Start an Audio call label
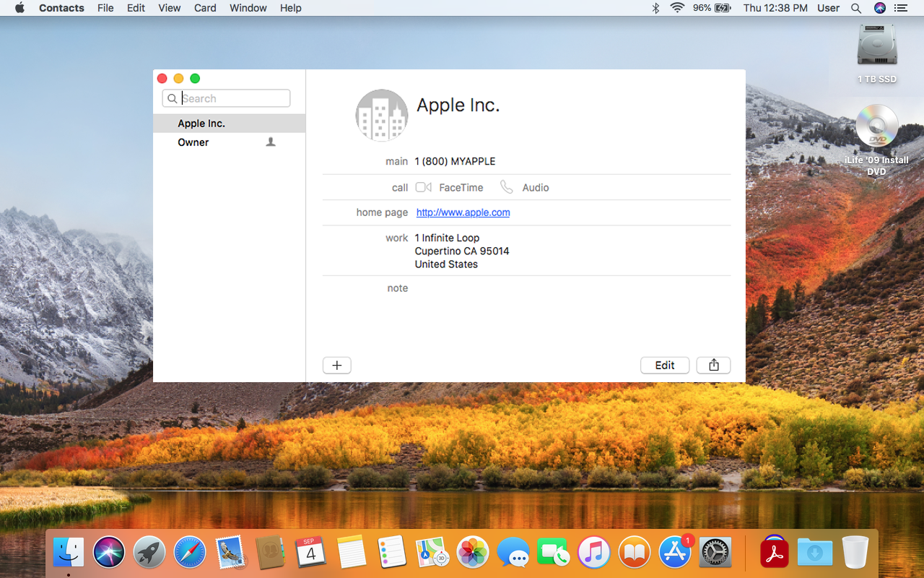This screenshot has height=578, width=924. pos(536,187)
